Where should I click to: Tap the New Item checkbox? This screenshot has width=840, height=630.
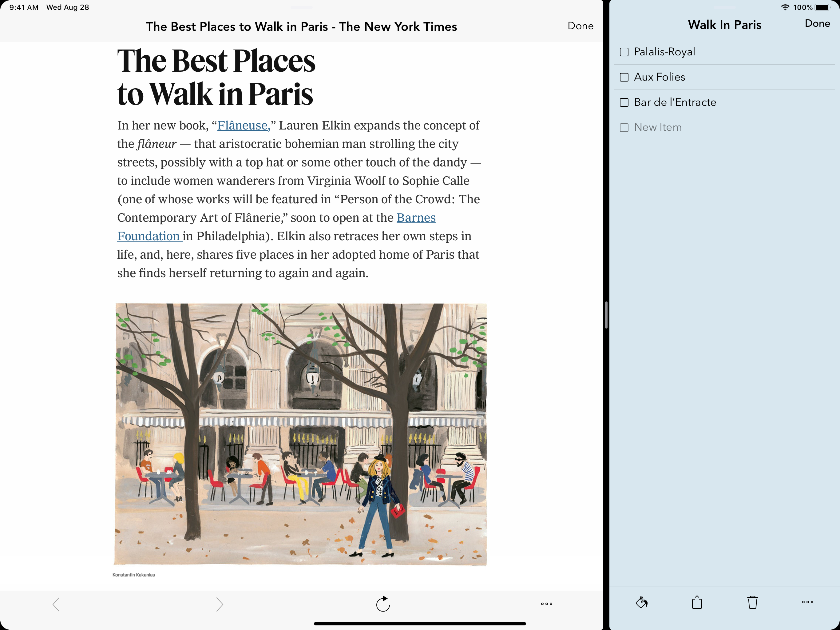tap(624, 128)
